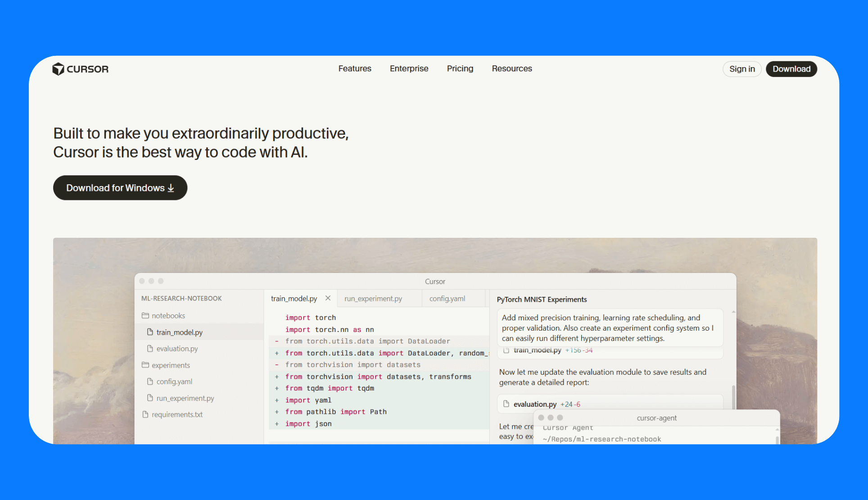868x500 pixels.
Task: Close the train_model.py tab with X
Action: tap(328, 298)
